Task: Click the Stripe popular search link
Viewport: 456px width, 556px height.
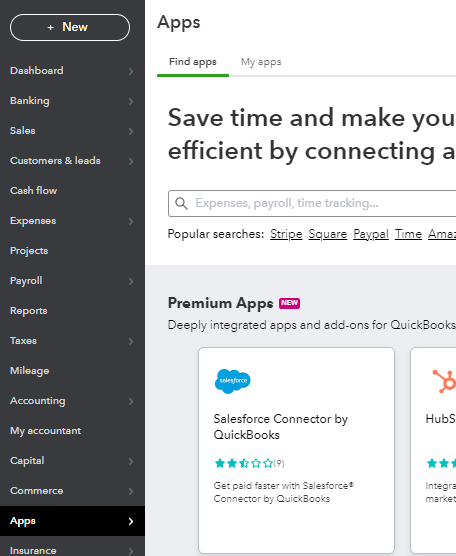Action: [x=286, y=234]
